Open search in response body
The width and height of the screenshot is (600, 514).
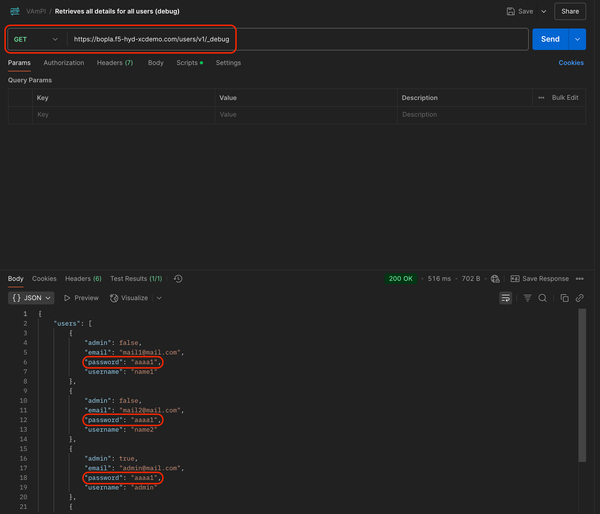point(543,298)
